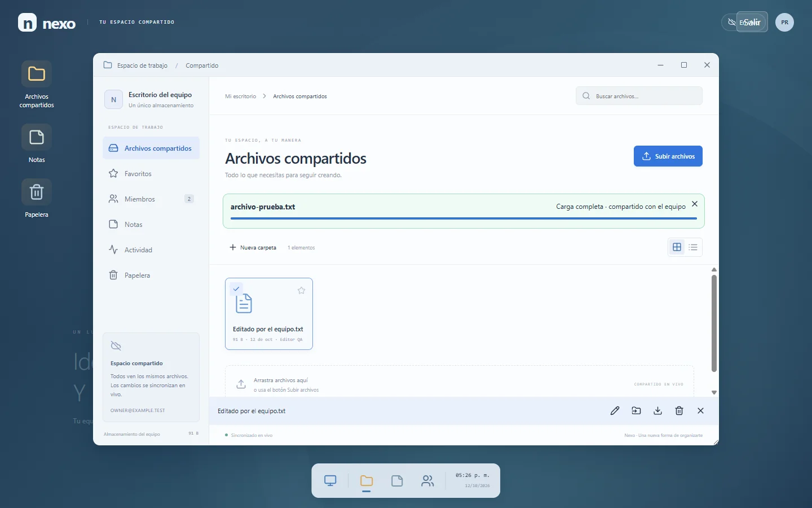812x508 pixels.
Task: Switch to list view
Action: 693,247
